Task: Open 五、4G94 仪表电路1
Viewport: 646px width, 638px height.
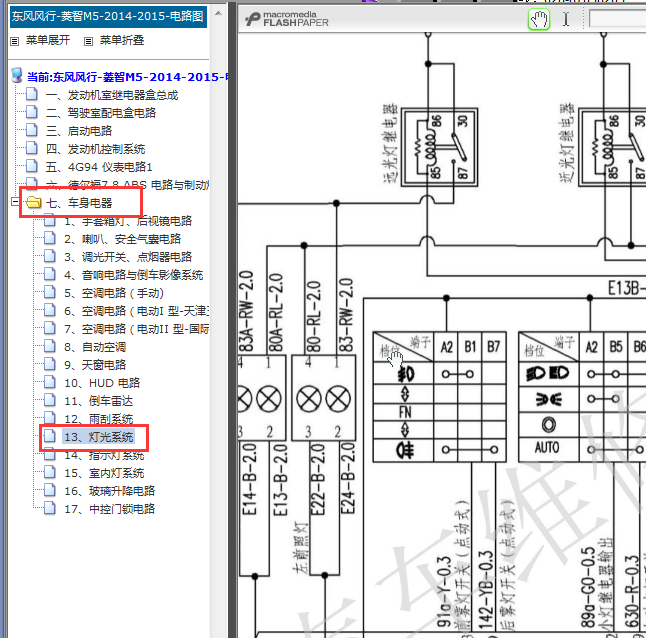Action: 99,167
